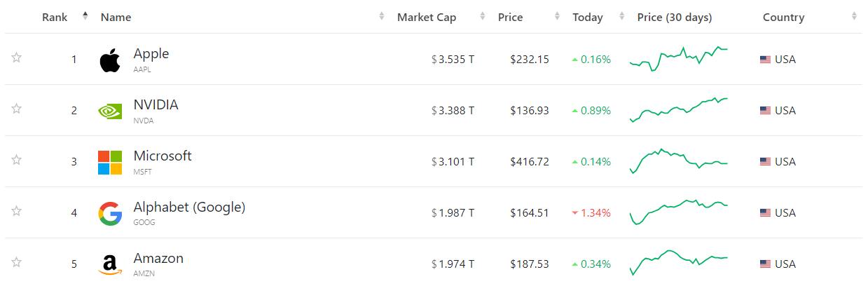Favorite Apple with the star toggle
Viewport: 868px width, 286px height.
(x=16, y=57)
